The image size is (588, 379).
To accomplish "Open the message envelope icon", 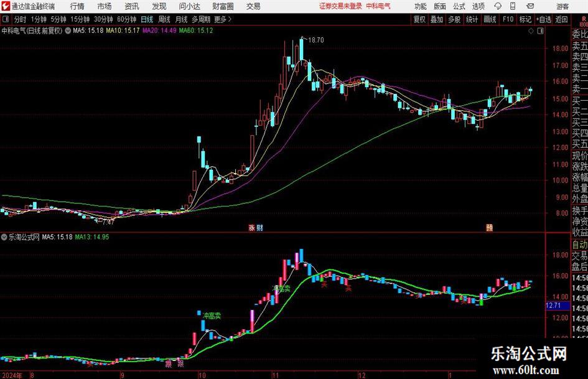I will coord(530,6).
